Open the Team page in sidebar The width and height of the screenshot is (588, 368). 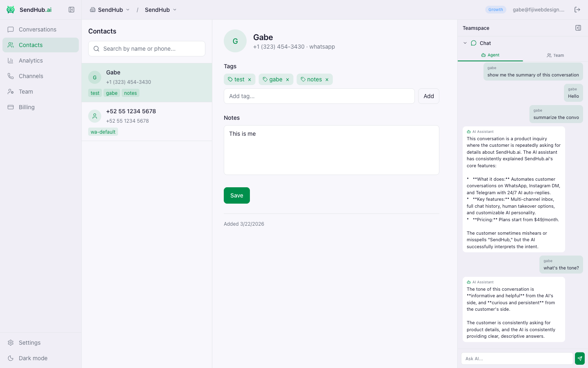point(40,92)
